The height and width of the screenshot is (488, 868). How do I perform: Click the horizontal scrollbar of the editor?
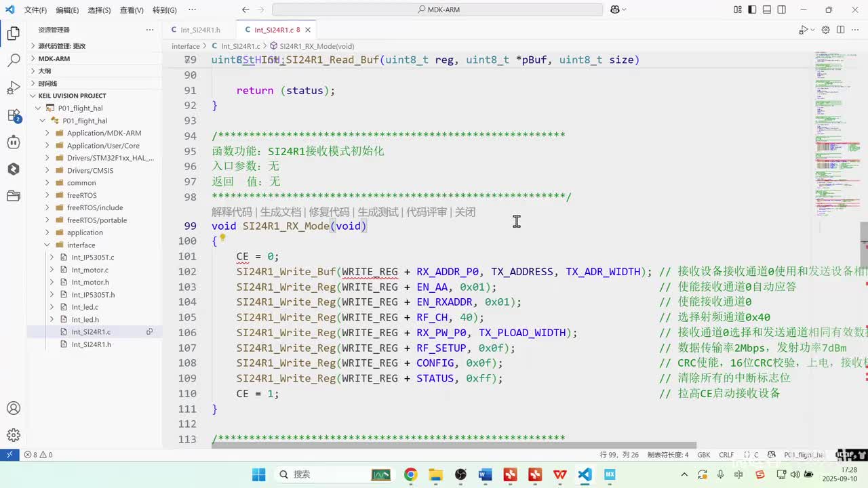454,445
